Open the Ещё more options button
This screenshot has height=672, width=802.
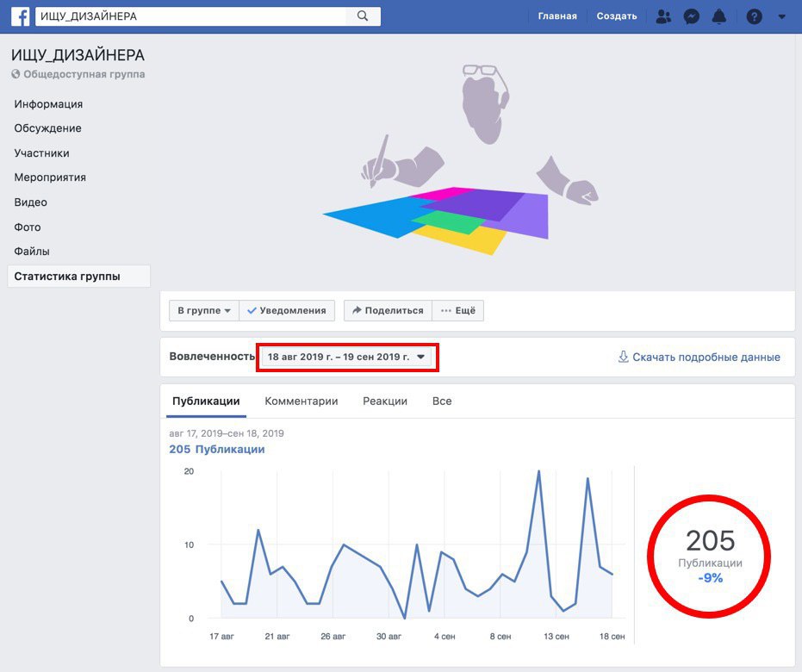[457, 310]
